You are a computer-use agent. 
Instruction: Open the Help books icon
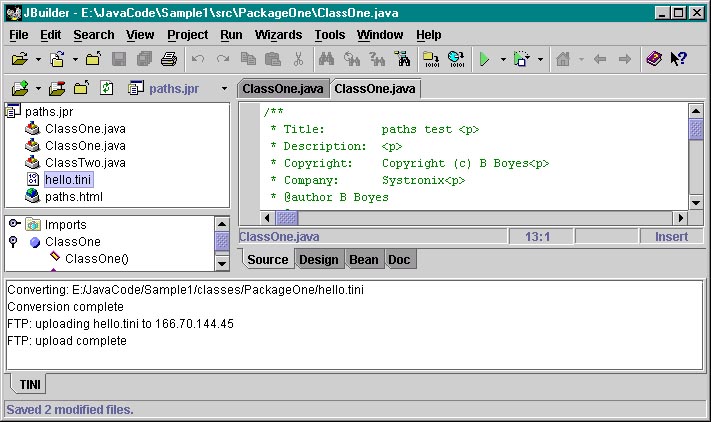click(654, 60)
